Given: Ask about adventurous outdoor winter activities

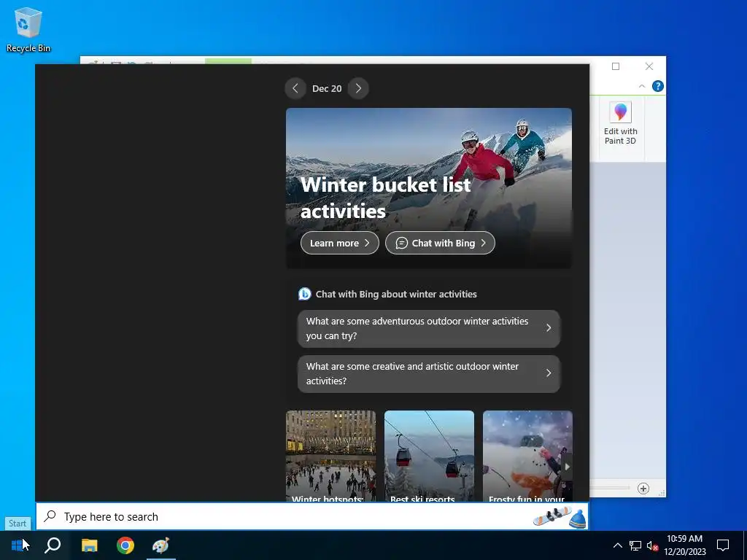Looking at the screenshot, I should pyautogui.click(x=429, y=329).
